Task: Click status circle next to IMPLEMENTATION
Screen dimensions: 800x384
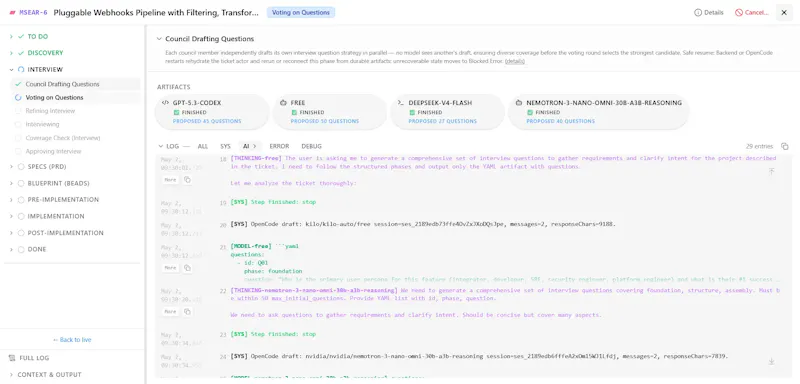Action: [21, 216]
